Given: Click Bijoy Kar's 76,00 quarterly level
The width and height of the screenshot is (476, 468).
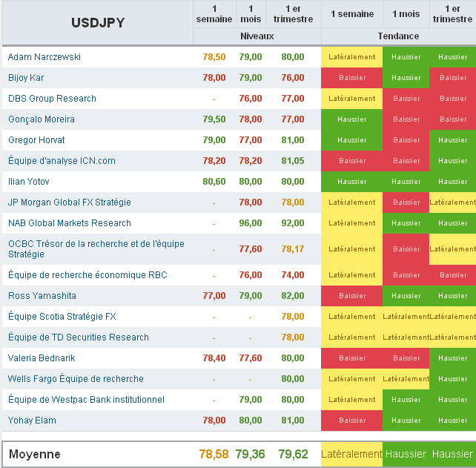Looking at the screenshot, I should pos(293,77).
